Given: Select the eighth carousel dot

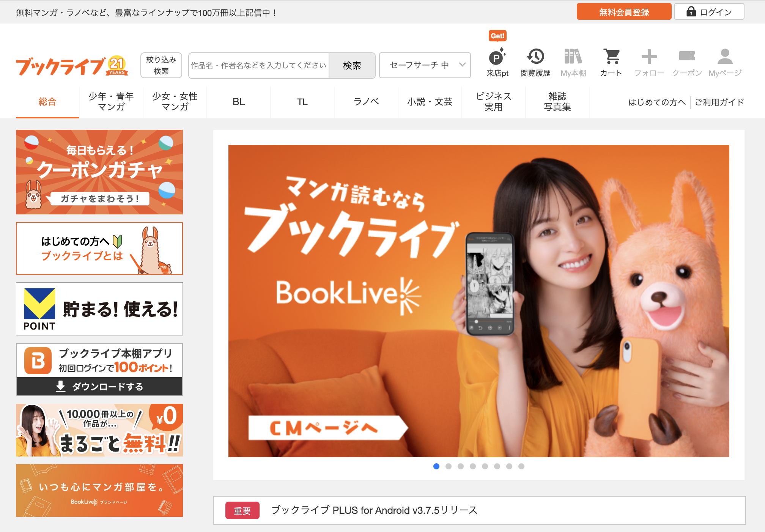Looking at the screenshot, I should point(521,466).
